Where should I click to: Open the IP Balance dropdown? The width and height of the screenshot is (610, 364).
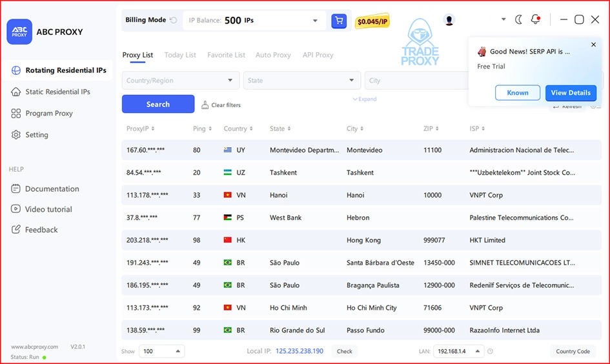tap(254, 20)
